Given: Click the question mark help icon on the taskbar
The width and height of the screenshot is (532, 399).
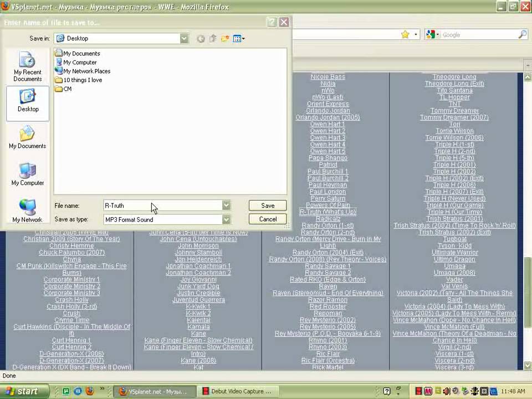Looking at the screenshot, I should (x=386, y=392).
